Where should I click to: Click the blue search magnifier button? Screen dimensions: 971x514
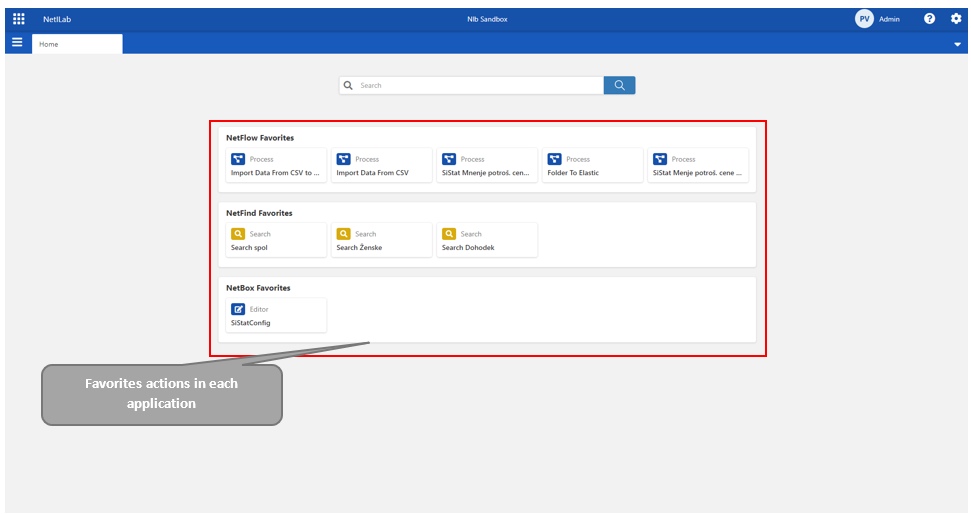[x=619, y=85]
